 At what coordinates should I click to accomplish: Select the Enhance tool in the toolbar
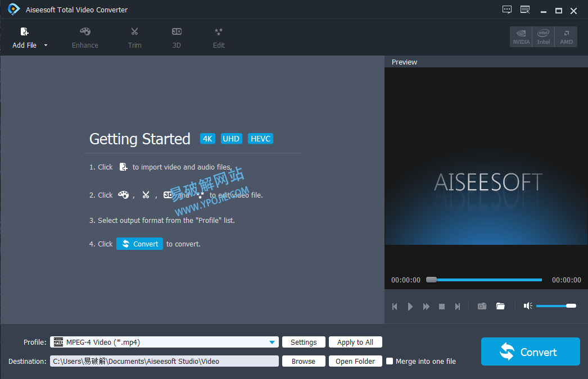[85, 38]
